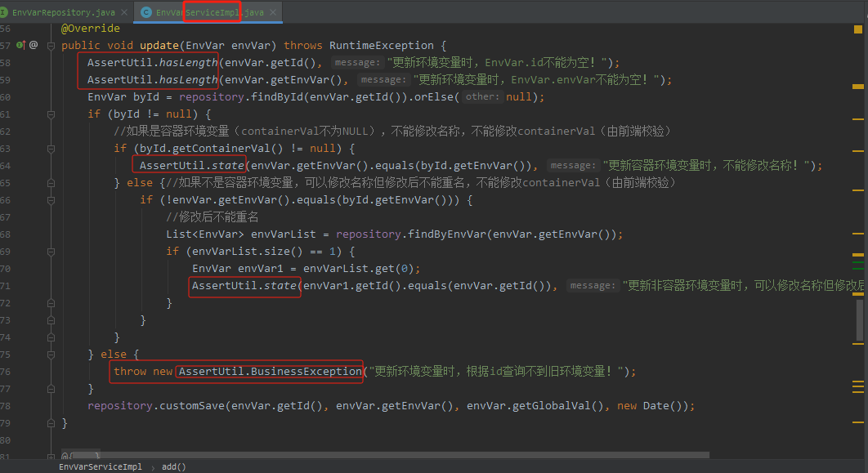
Task: Click findByEnvVar call on line 68
Action: tap(447, 234)
